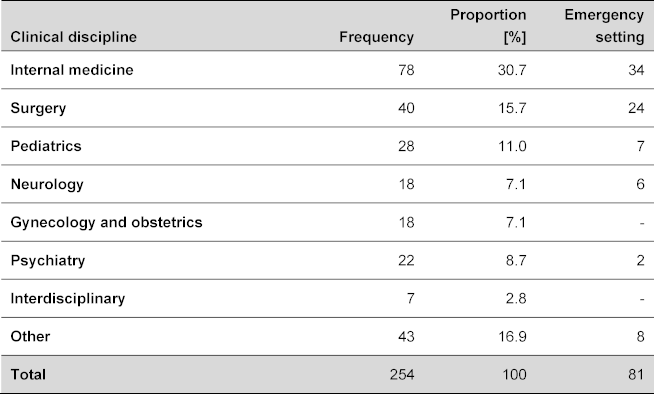Click the Gynecology and obstetrics label

tap(106, 222)
